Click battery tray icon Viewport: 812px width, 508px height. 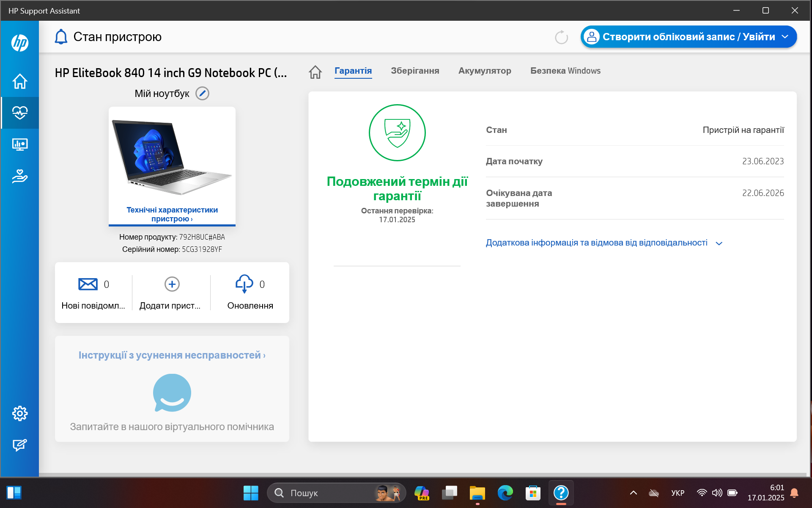732,493
